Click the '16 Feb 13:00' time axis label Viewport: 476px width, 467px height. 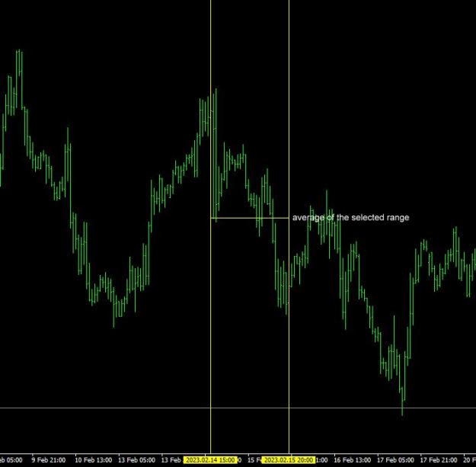(352, 460)
